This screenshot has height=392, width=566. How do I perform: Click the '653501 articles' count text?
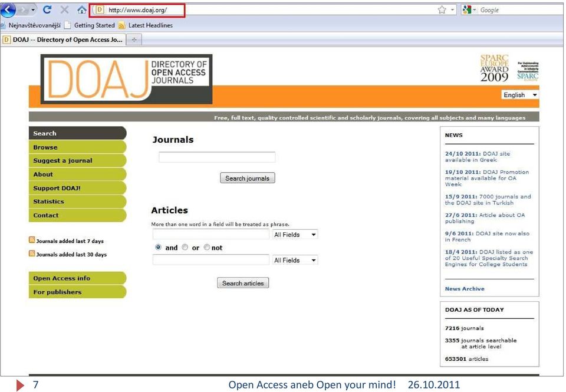pos(466,359)
